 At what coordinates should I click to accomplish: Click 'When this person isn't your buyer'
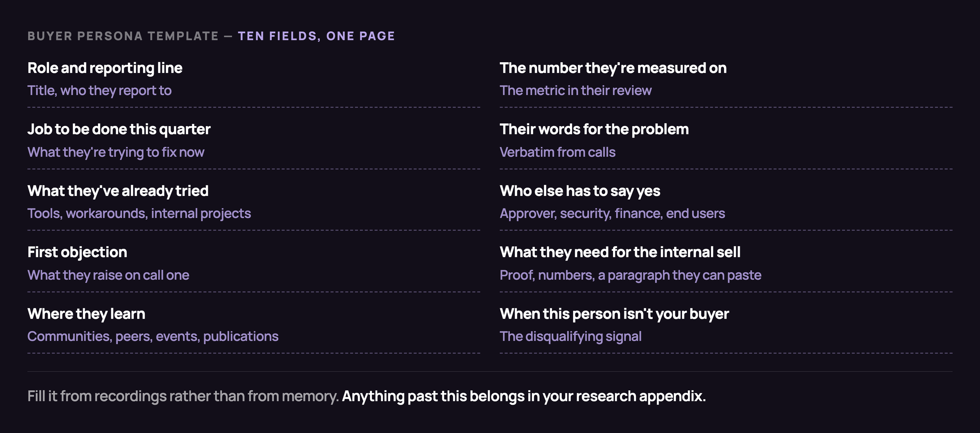click(x=614, y=314)
